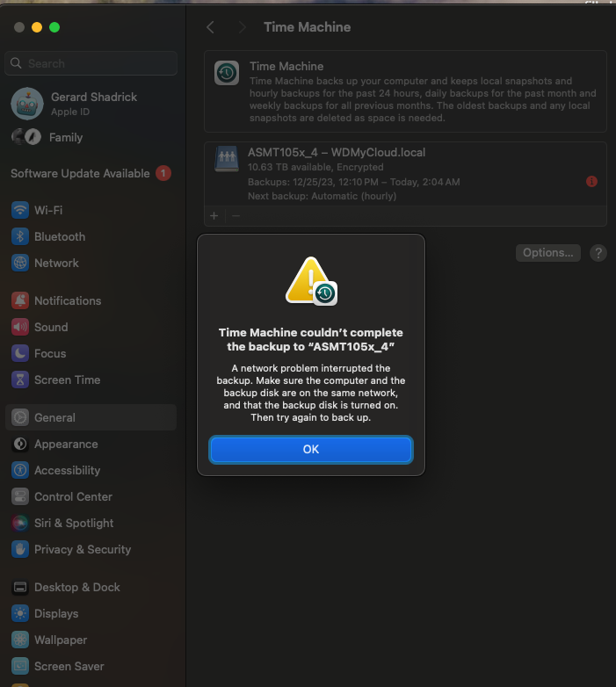Click the Screen Time hourglass icon
The height and width of the screenshot is (687, 616).
20,380
